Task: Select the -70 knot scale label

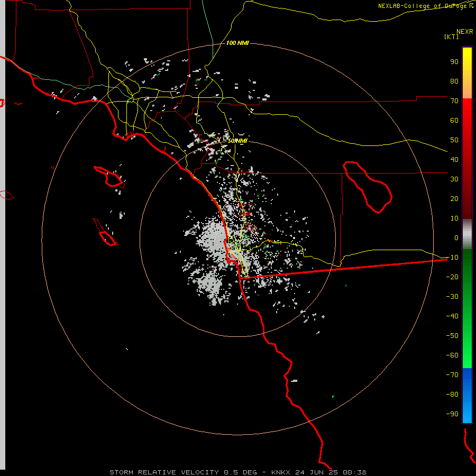Action: coord(452,374)
